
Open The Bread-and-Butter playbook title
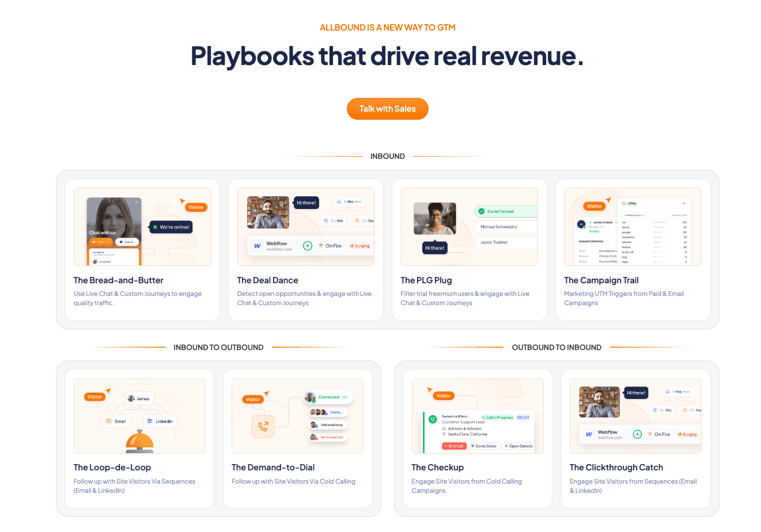click(119, 280)
